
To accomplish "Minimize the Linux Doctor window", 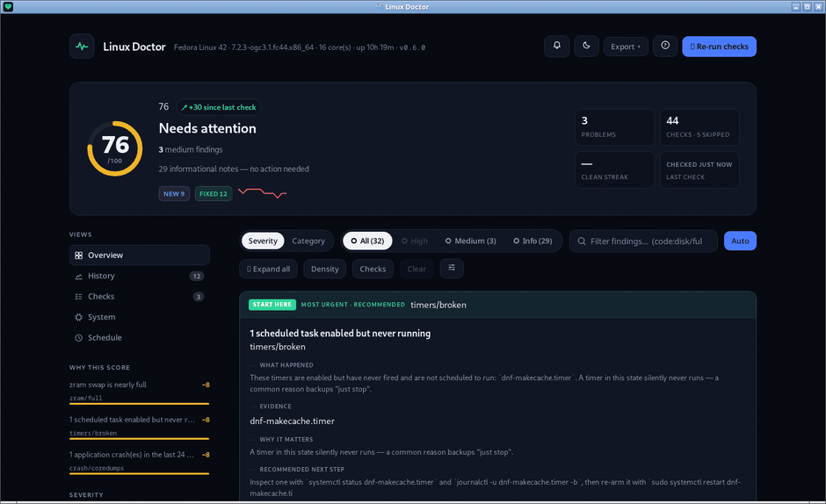I will tap(796, 7).
